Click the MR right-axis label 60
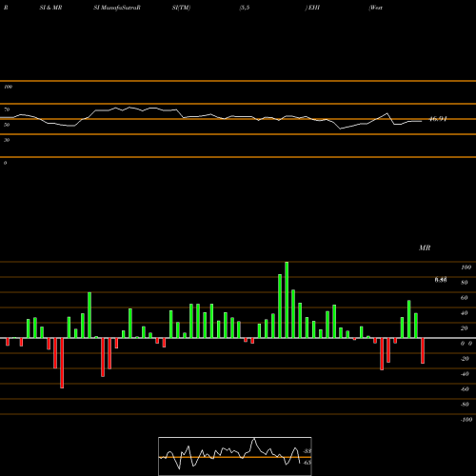 465,298
